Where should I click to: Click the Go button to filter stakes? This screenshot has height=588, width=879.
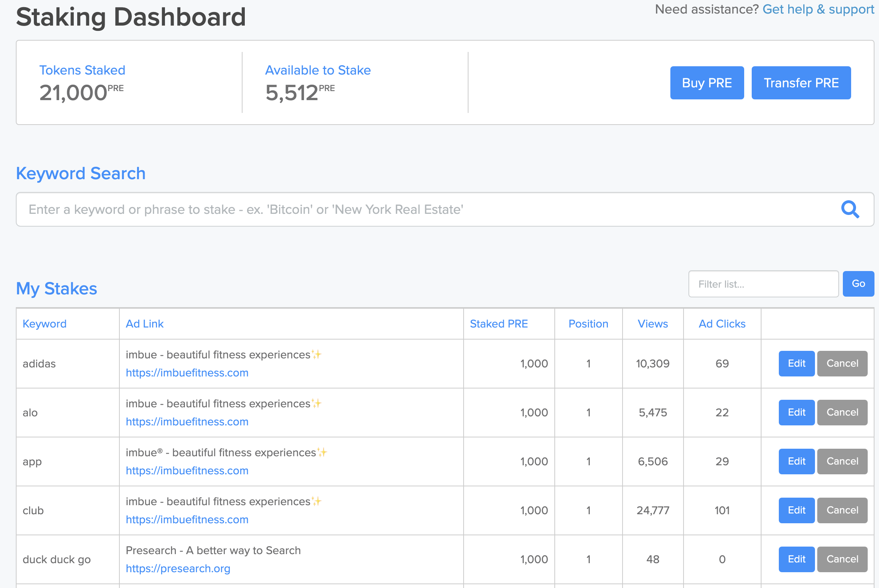(x=859, y=283)
